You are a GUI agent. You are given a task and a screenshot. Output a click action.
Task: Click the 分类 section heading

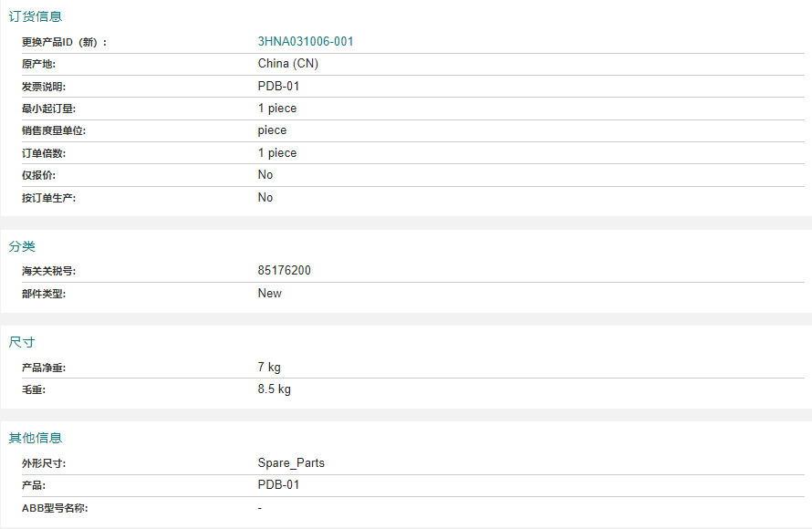click(22, 246)
